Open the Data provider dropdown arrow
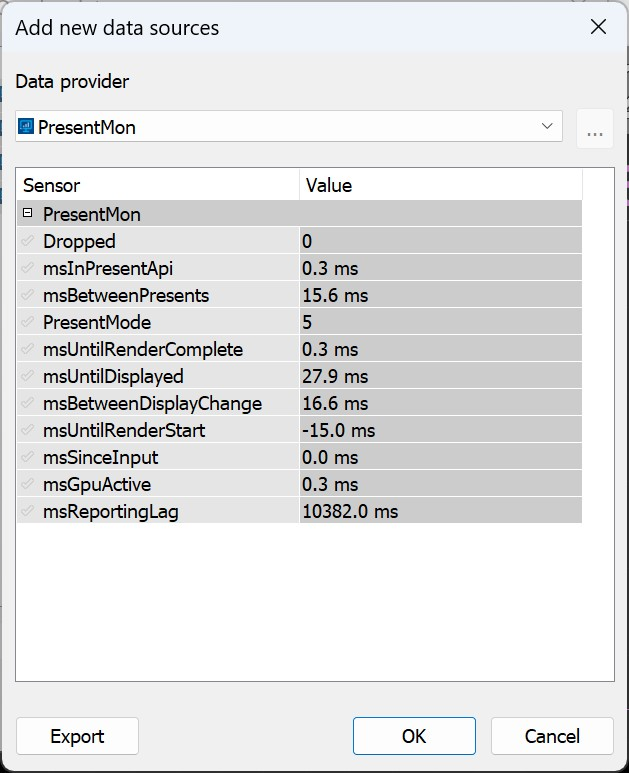 pyautogui.click(x=547, y=126)
